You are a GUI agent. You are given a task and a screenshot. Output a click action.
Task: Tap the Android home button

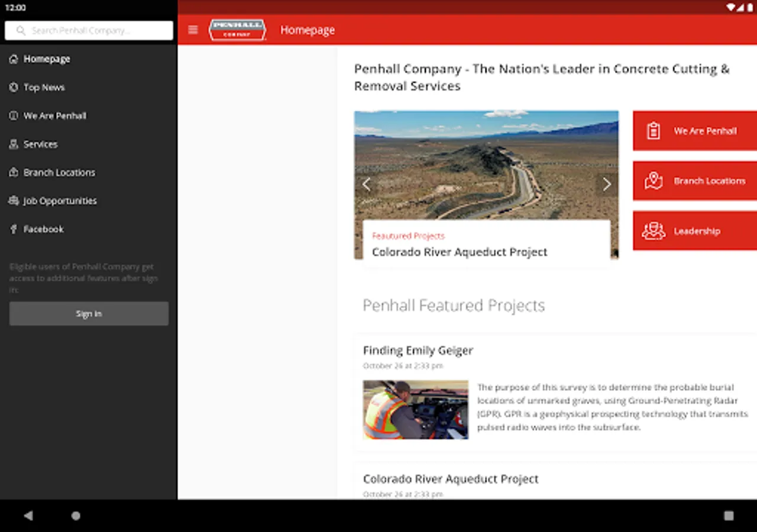click(76, 515)
